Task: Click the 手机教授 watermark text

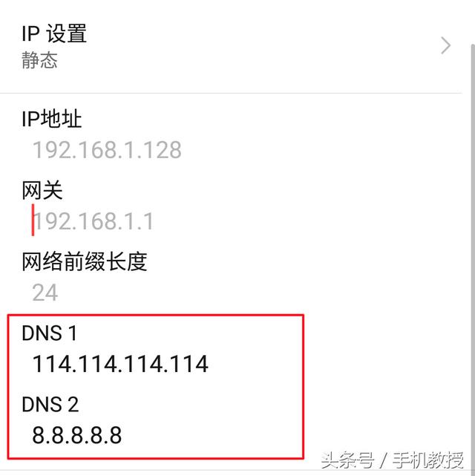Action: tap(428, 460)
